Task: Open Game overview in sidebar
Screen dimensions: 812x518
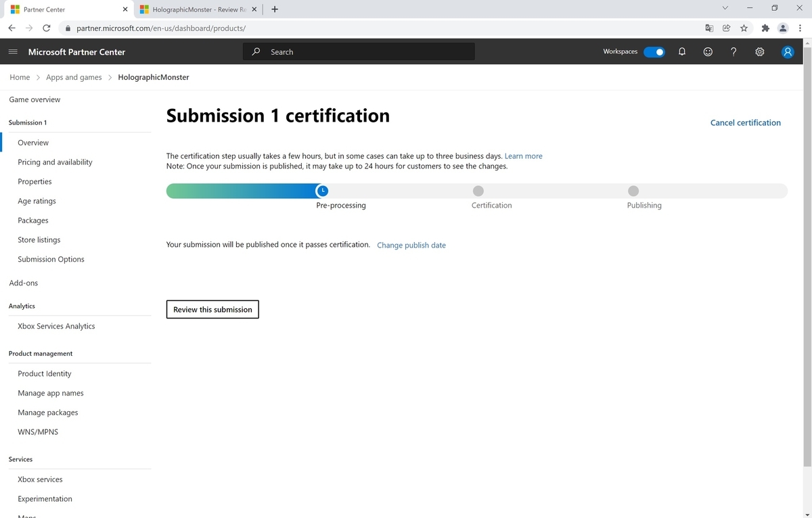Action: click(x=35, y=99)
